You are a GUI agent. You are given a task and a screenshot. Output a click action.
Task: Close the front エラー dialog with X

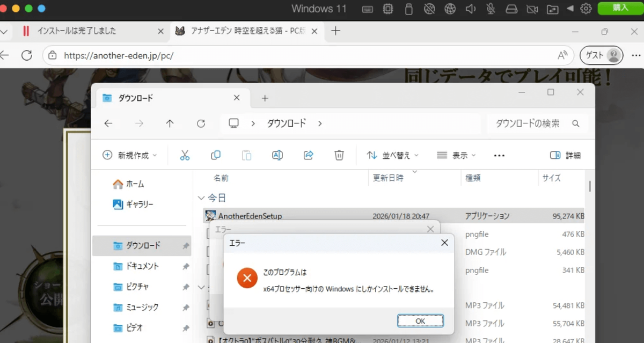click(x=444, y=243)
